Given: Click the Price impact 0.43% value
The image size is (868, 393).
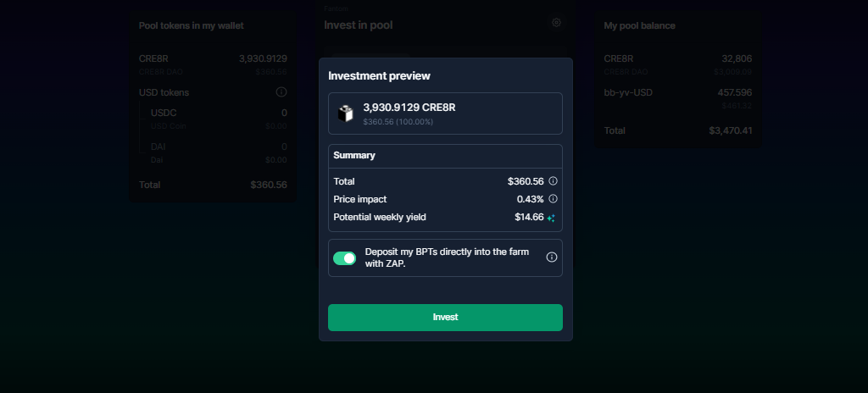Looking at the screenshot, I should [531, 199].
